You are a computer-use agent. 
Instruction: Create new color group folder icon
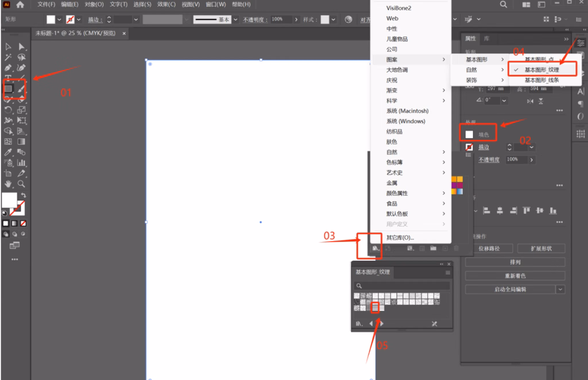click(433, 248)
